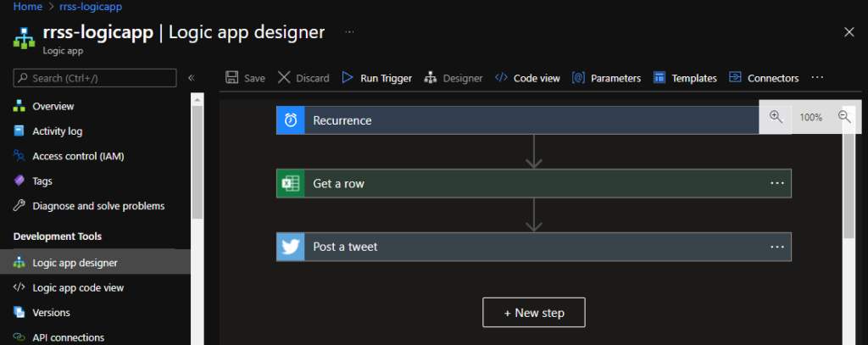Click the purple Tags icon

[x=19, y=181]
